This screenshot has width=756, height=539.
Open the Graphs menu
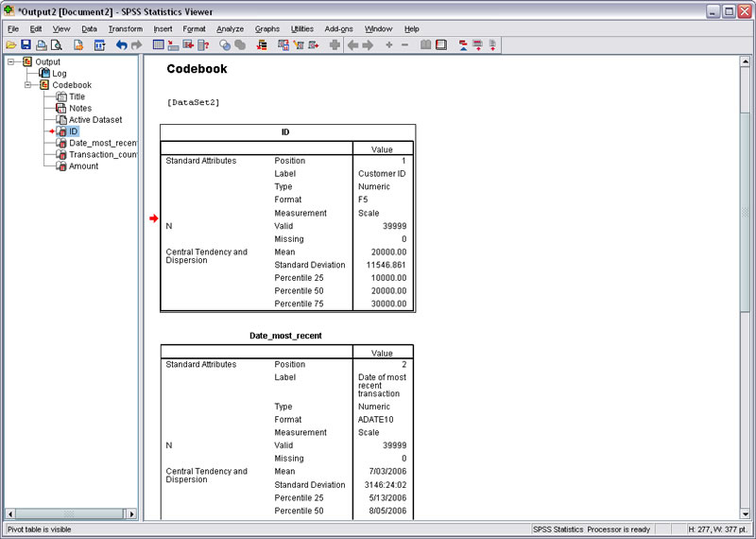pyautogui.click(x=267, y=29)
